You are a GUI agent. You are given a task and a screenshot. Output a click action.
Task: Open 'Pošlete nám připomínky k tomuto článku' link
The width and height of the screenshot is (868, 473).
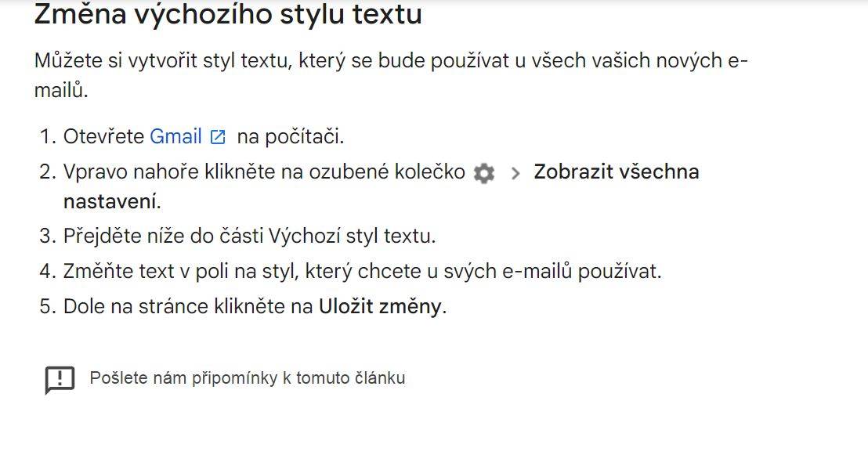coord(248,377)
